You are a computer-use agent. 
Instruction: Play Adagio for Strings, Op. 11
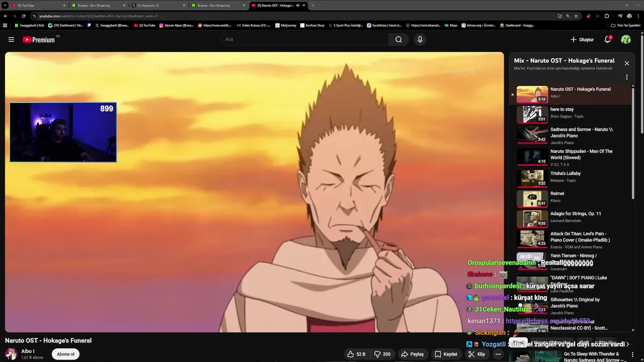pyautogui.click(x=570, y=219)
